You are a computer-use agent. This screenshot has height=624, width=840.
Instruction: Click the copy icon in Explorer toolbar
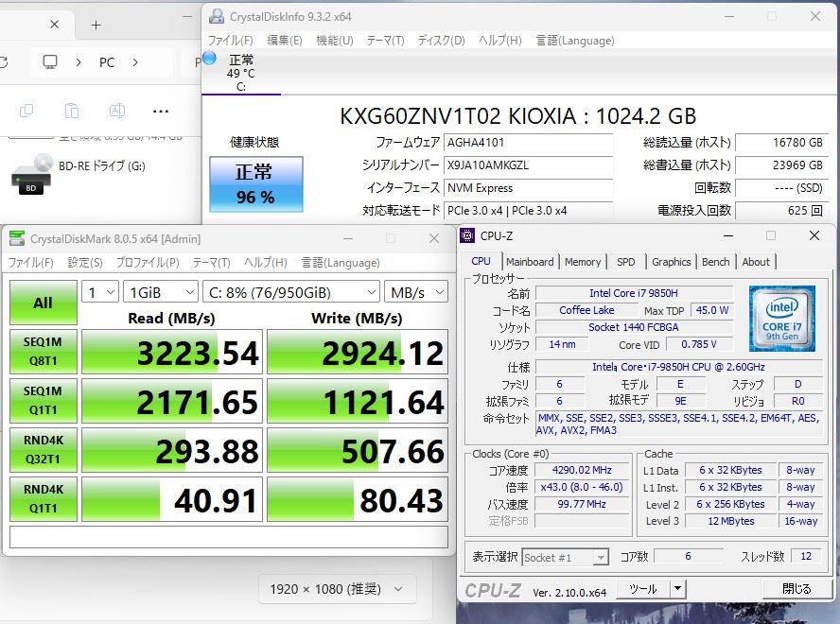[x=26, y=111]
